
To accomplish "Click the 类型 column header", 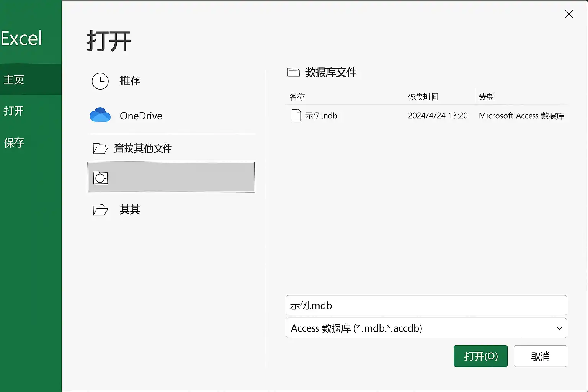I will pyautogui.click(x=486, y=96).
